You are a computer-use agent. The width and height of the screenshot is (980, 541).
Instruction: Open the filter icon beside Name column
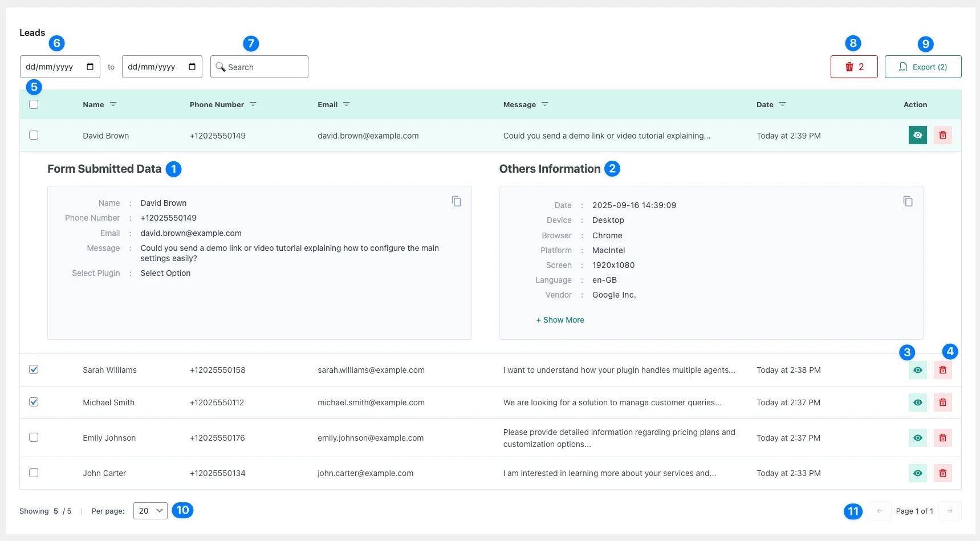[113, 104]
